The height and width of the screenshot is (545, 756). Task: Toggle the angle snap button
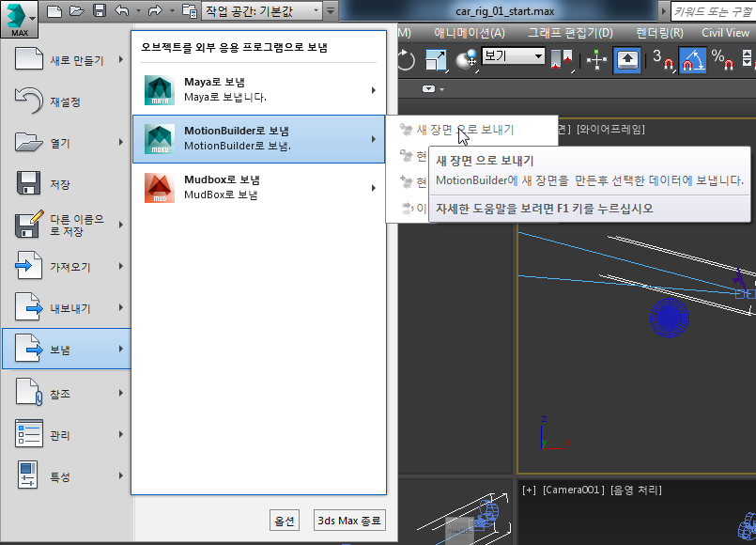coord(692,60)
